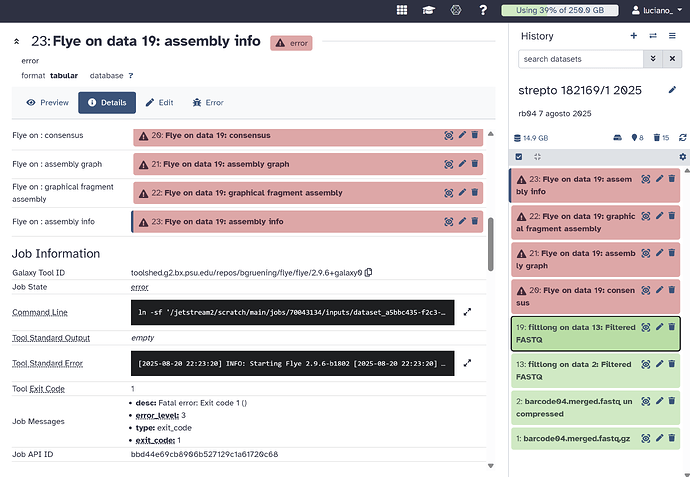Click the details panel scroll down arrow

[x=491, y=466]
